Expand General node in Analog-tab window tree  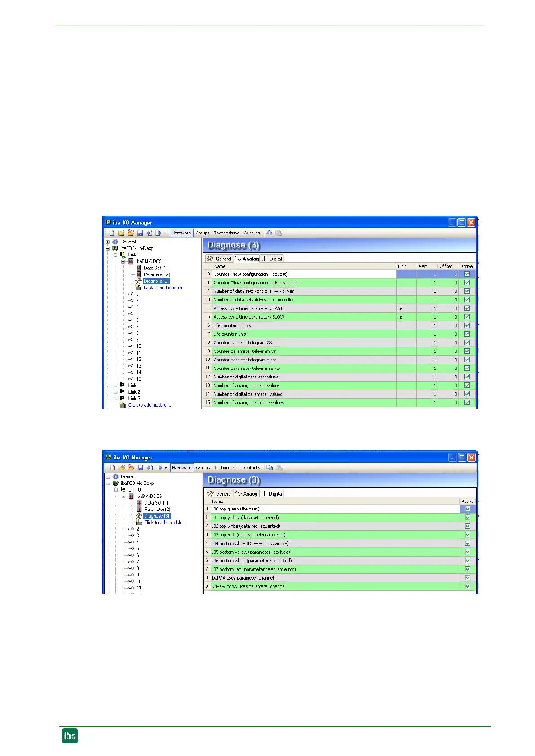point(108,242)
